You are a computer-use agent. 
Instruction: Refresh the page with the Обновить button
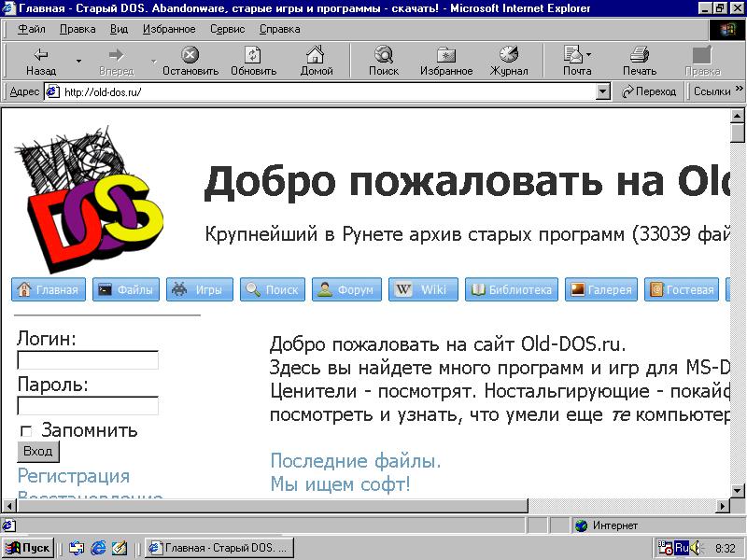pyautogui.click(x=253, y=63)
